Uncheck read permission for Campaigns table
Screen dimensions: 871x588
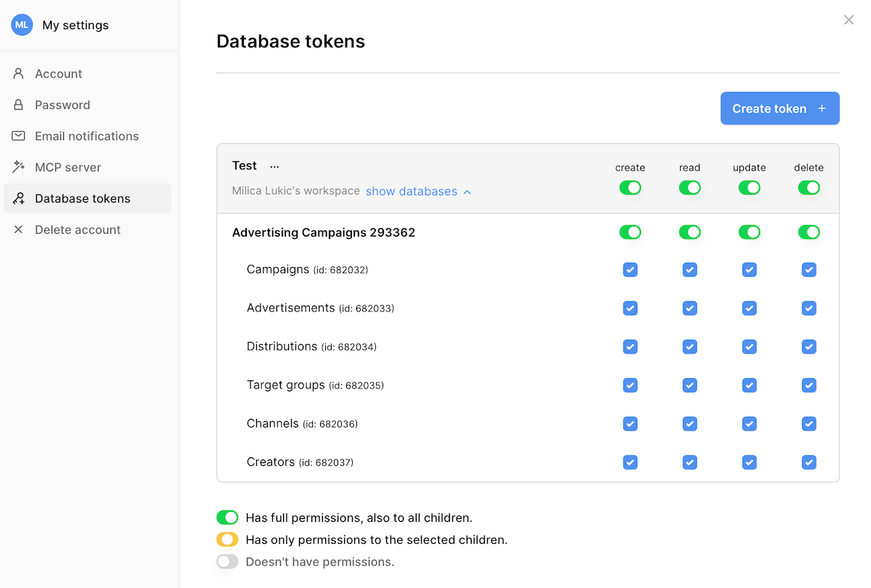(x=690, y=269)
